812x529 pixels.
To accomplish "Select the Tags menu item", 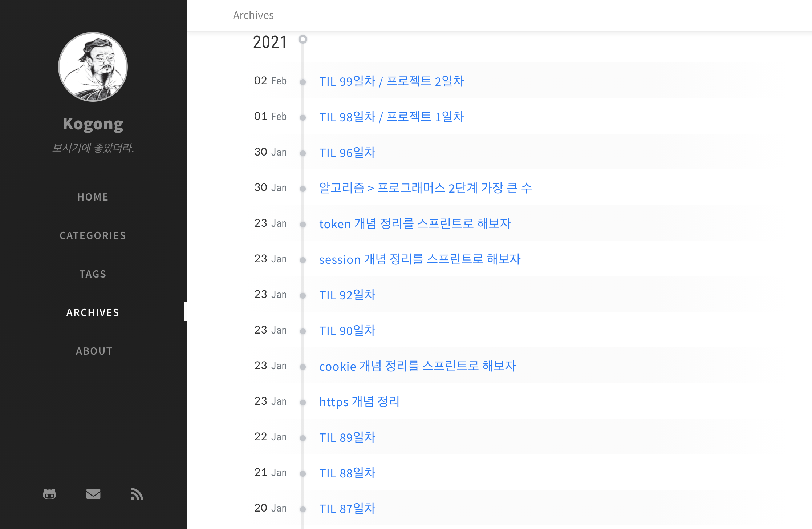I will pos(93,274).
